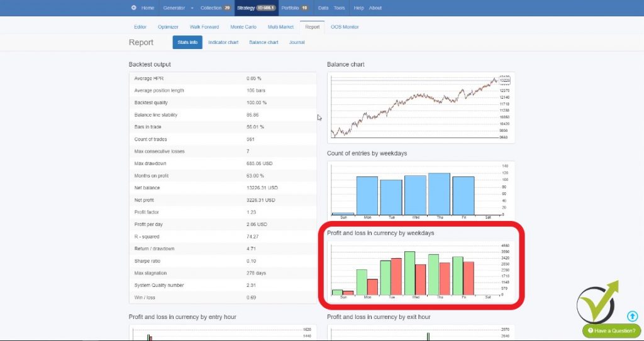
Task: Select the Net balance value 13226.31 USD
Action: (x=262, y=188)
